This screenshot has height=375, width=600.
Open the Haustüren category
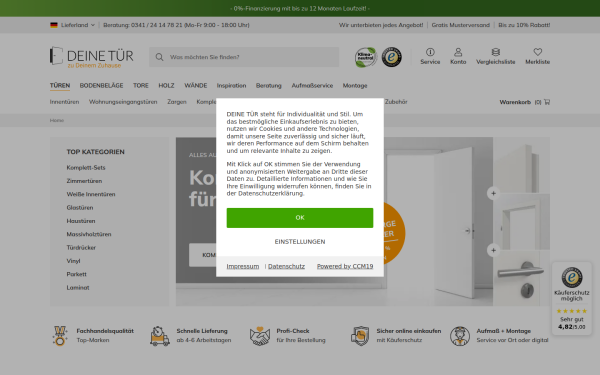pyautogui.click(x=81, y=221)
